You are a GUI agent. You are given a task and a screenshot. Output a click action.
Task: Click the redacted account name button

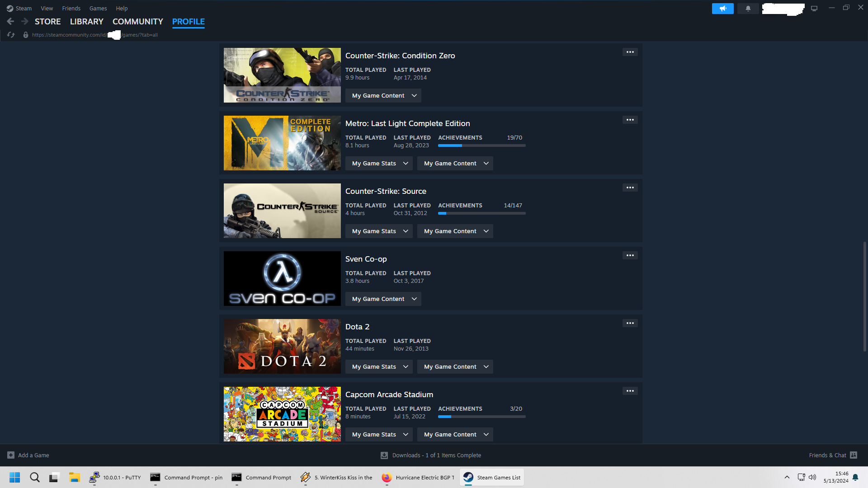coord(783,9)
